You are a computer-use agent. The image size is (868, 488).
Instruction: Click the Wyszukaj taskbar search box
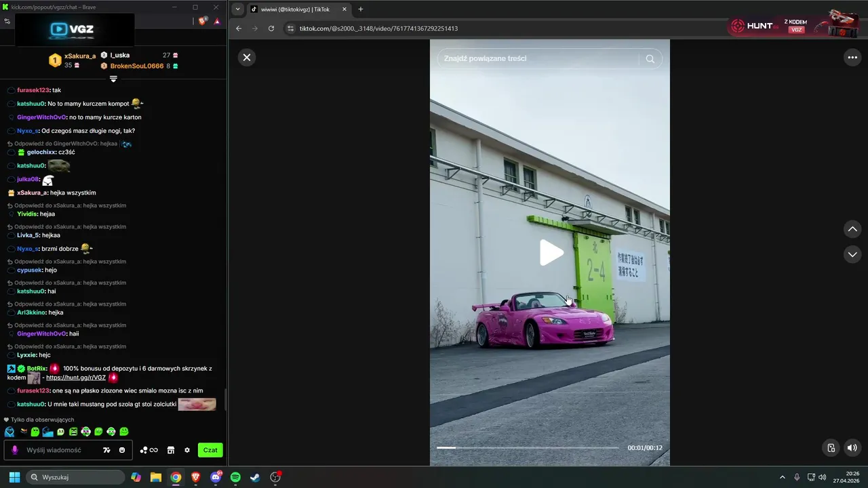click(x=75, y=477)
